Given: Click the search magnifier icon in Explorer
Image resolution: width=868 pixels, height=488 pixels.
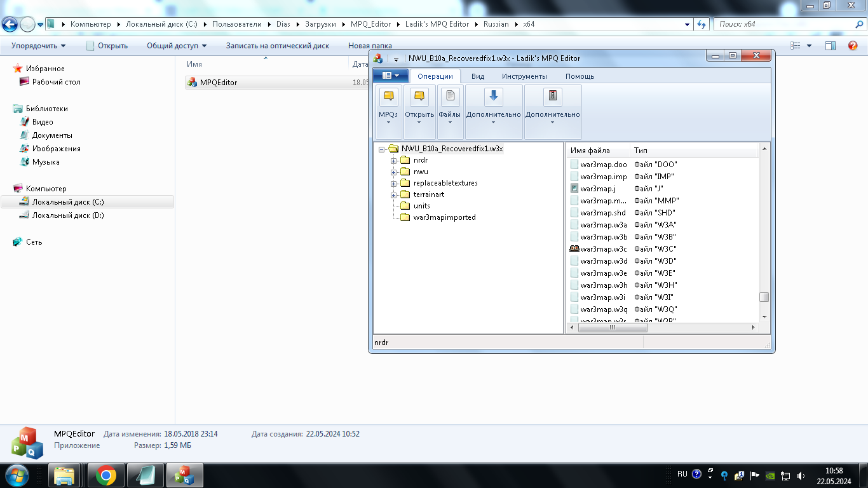Looking at the screenshot, I should (859, 24).
